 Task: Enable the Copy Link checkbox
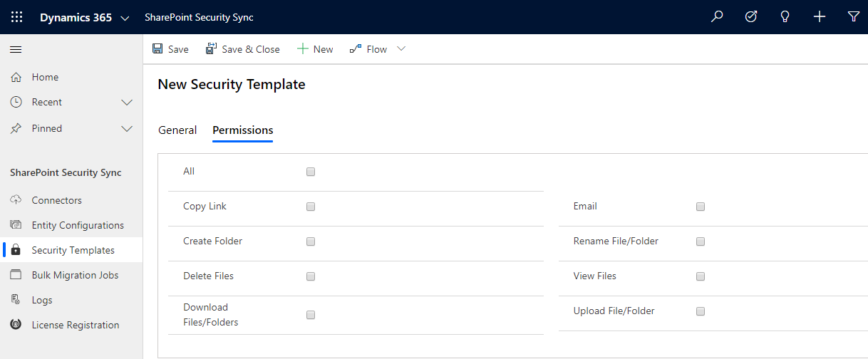[311, 207]
